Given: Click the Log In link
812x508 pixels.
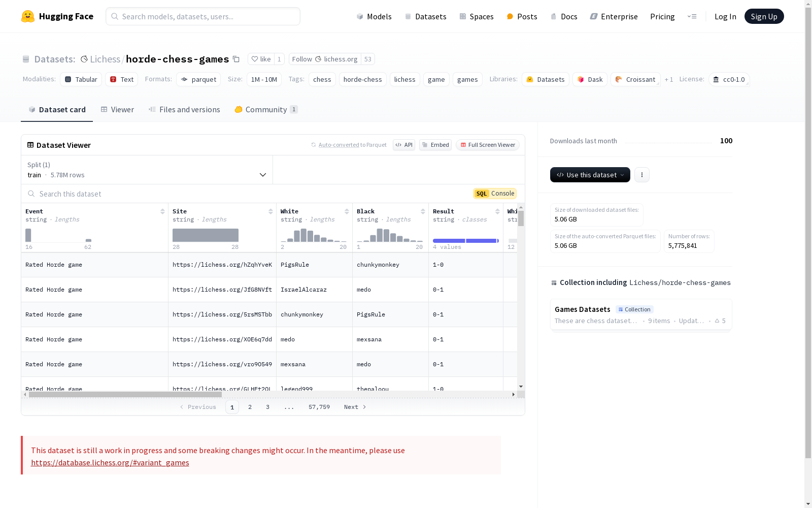Looking at the screenshot, I should click(x=725, y=16).
